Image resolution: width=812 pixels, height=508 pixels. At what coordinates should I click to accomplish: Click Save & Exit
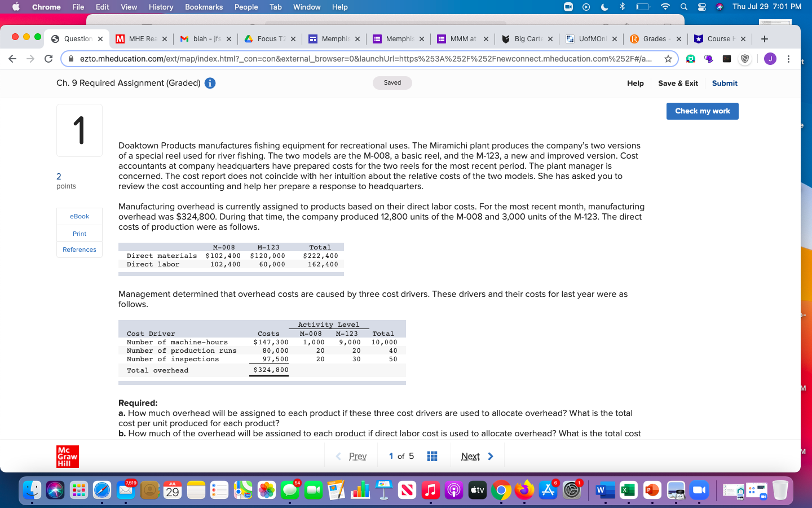pos(677,83)
